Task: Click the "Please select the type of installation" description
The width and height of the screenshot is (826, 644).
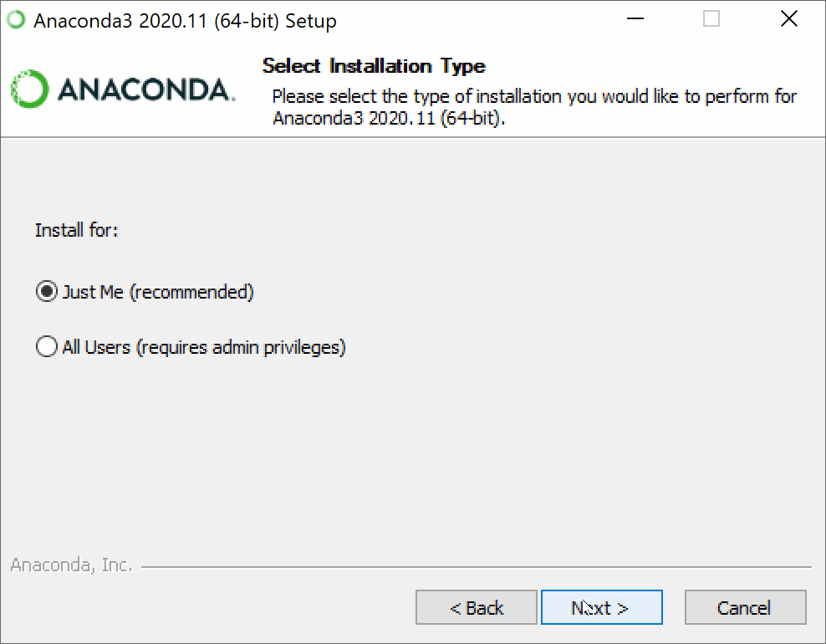Action: coord(534,107)
